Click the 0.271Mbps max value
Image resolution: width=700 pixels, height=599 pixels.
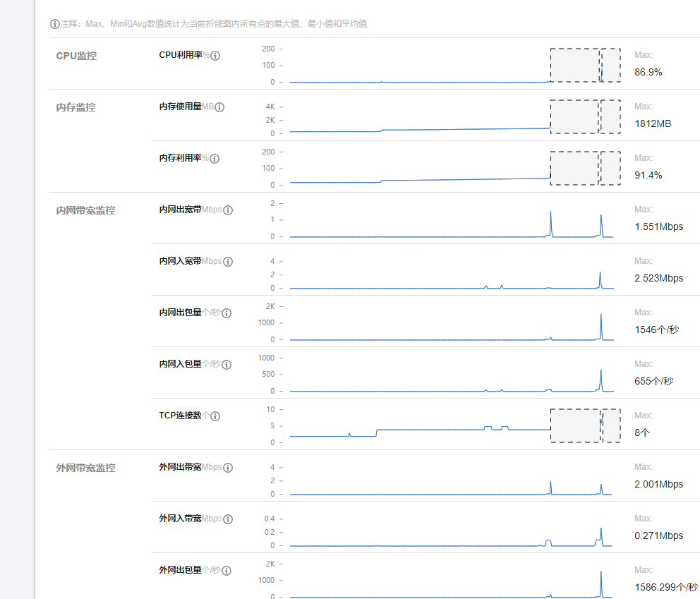pos(659,536)
